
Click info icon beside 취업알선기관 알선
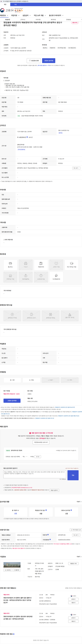point(46,510)
